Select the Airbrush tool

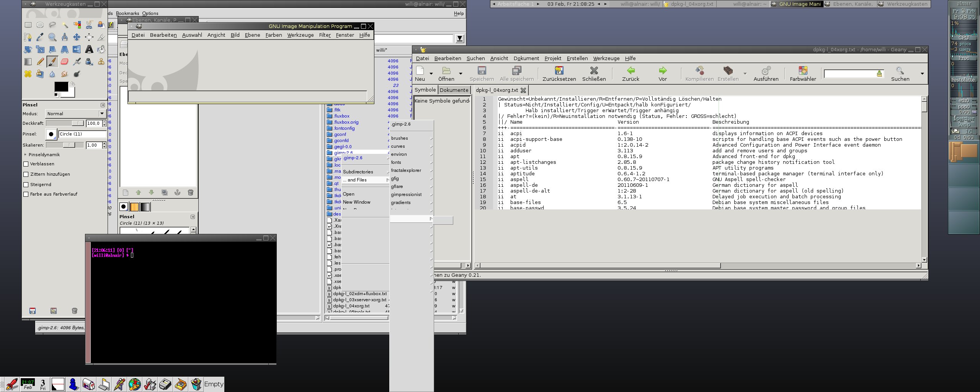coord(77,62)
